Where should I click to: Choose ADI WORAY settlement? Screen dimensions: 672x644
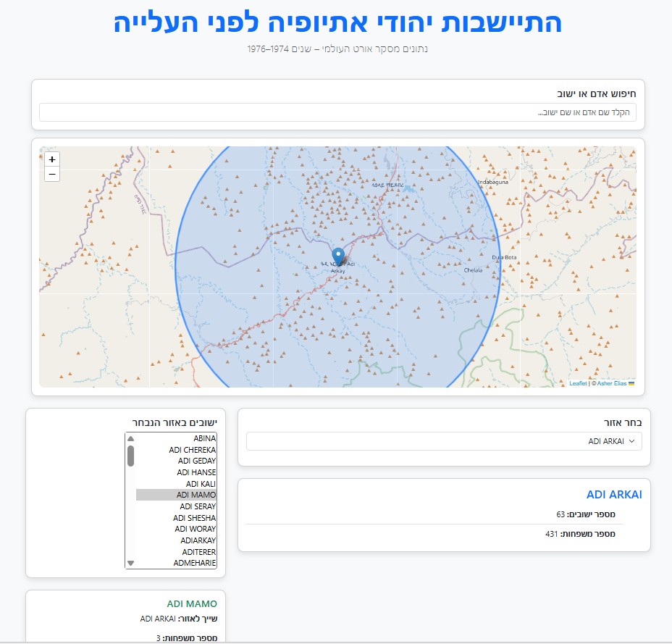[176, 529]
